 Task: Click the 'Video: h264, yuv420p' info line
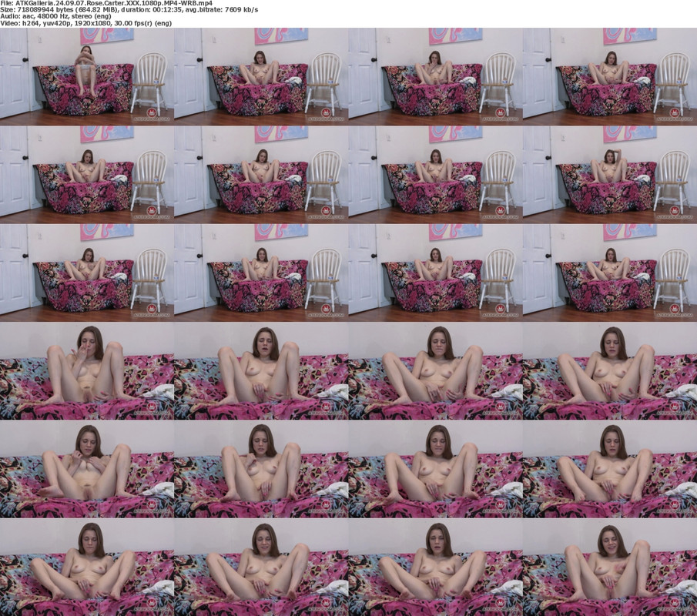click(x=85, y=23)
